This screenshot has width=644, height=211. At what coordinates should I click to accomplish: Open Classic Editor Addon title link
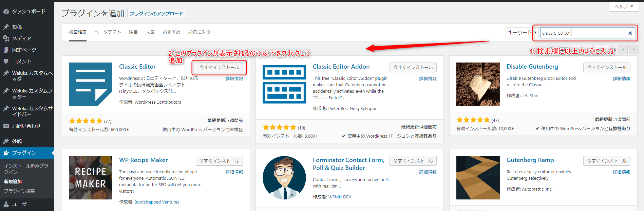tap(341, 67)
